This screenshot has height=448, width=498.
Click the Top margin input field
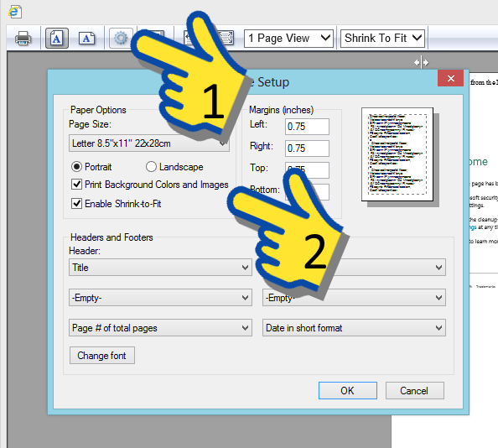307,170
